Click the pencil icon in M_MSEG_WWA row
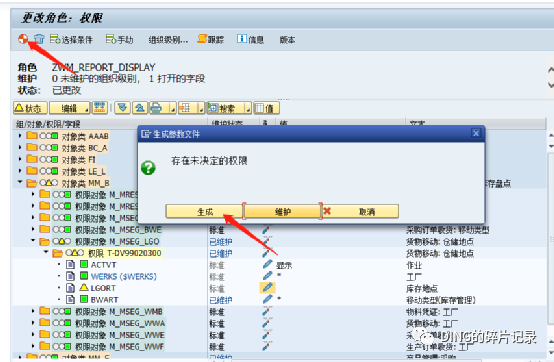 tap(267, 323)
